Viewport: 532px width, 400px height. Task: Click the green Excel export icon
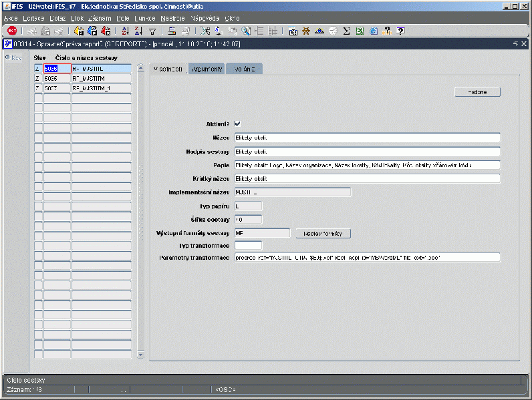click(x=360, y=31)
